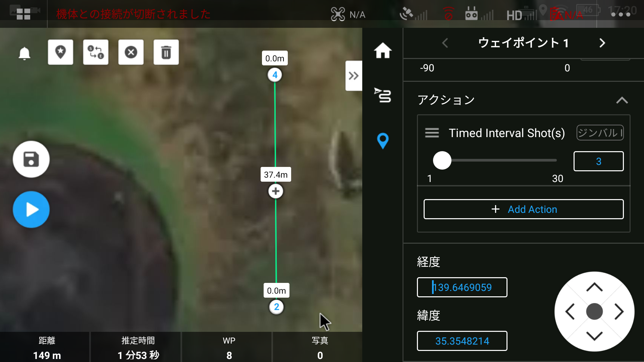
Task: Go to previous waypoint with left arrow
Action: tap(445, 43)
